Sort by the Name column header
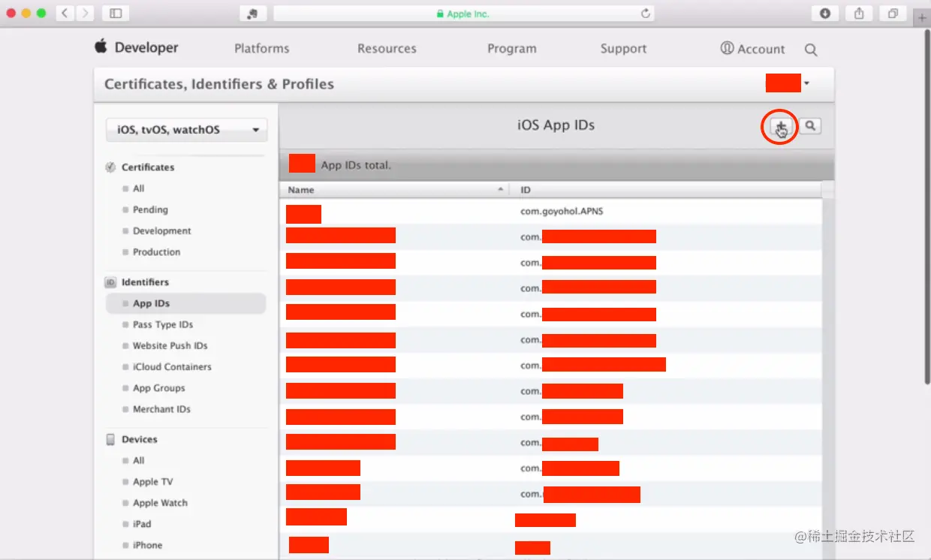Image resolution: width=931 pixels, height=560 pixels. [395, 190]
